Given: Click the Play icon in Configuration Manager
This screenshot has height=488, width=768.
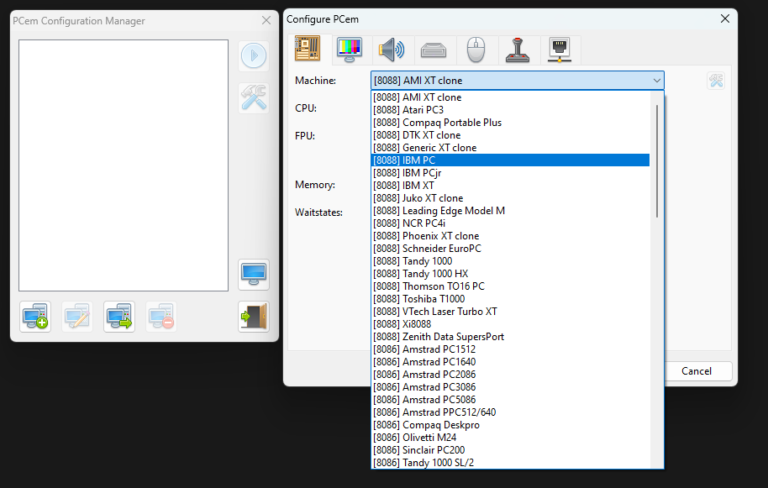Looking at the screenshot, I should 254,55.
